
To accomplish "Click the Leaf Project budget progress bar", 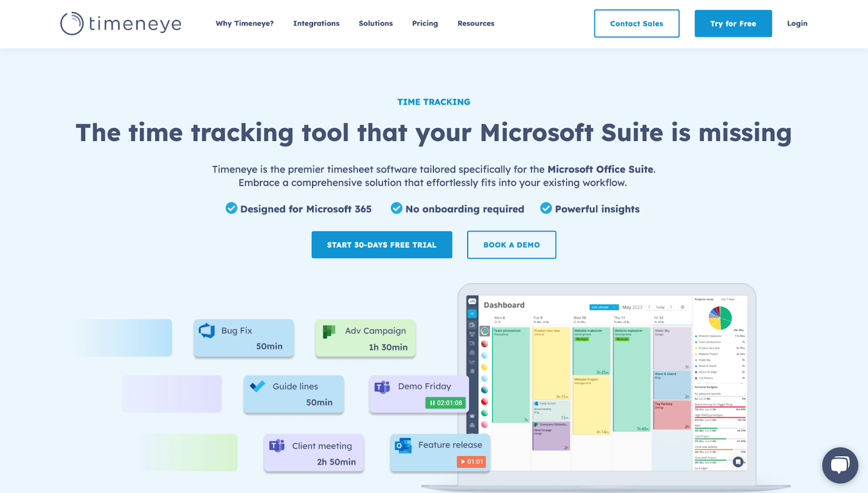I will (720, 439).
